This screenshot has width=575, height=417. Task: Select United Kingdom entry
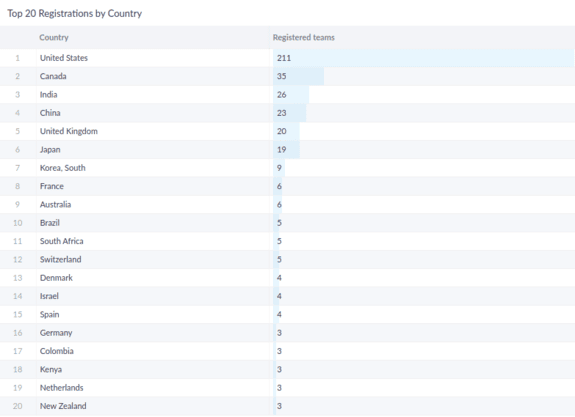[x=69, y=131]
